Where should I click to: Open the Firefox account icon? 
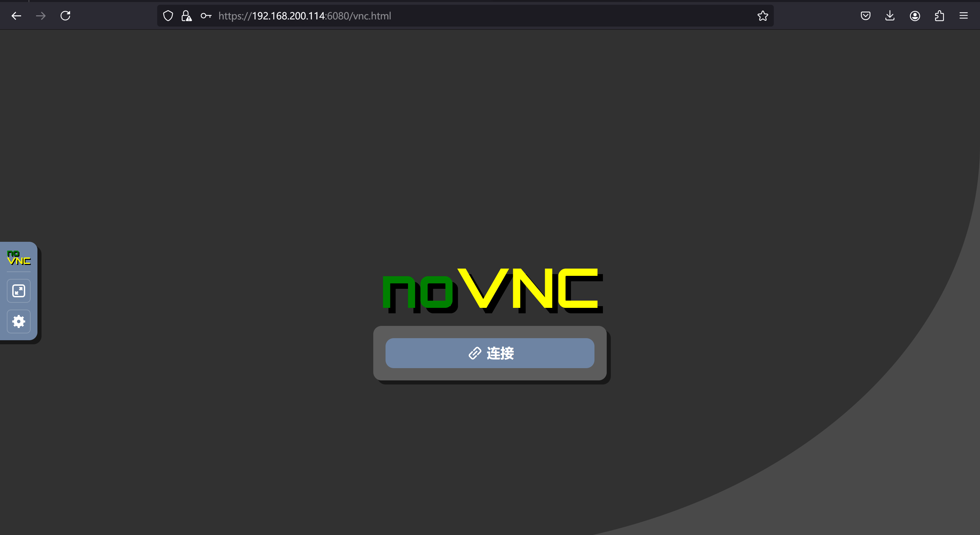pyautogui.click(x=915, y=16)
